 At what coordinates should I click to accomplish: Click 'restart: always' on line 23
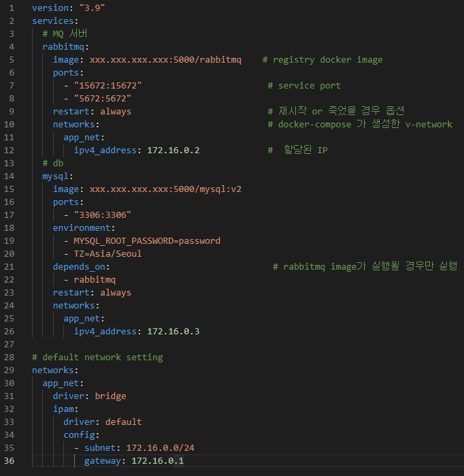click(x=93, y=293)
